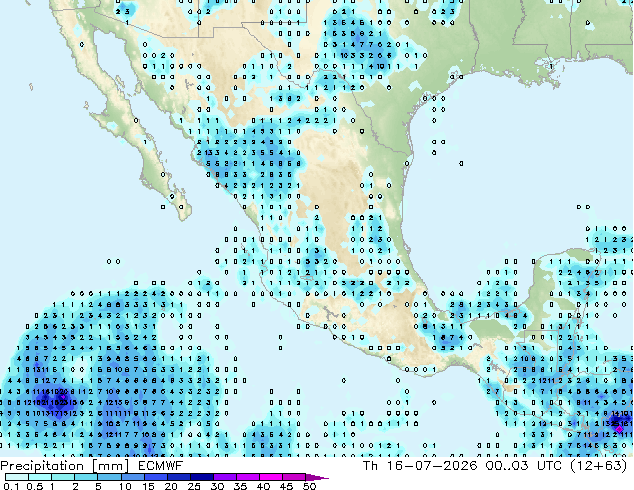
Task: Click the 40–45 mm magenta legend swatch
Action: tap(271, 477)
